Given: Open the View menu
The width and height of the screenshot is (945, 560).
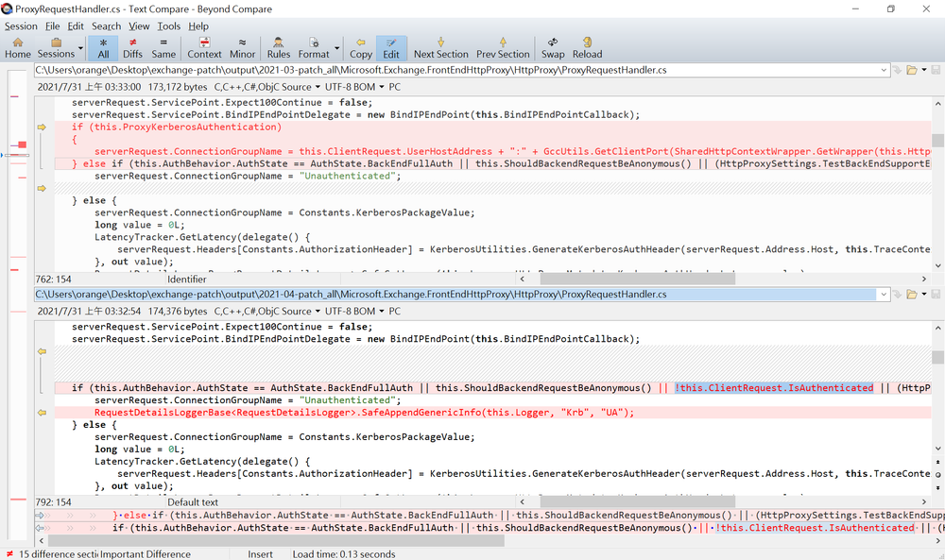Looking at the screenshot, I should coord(139,25).
